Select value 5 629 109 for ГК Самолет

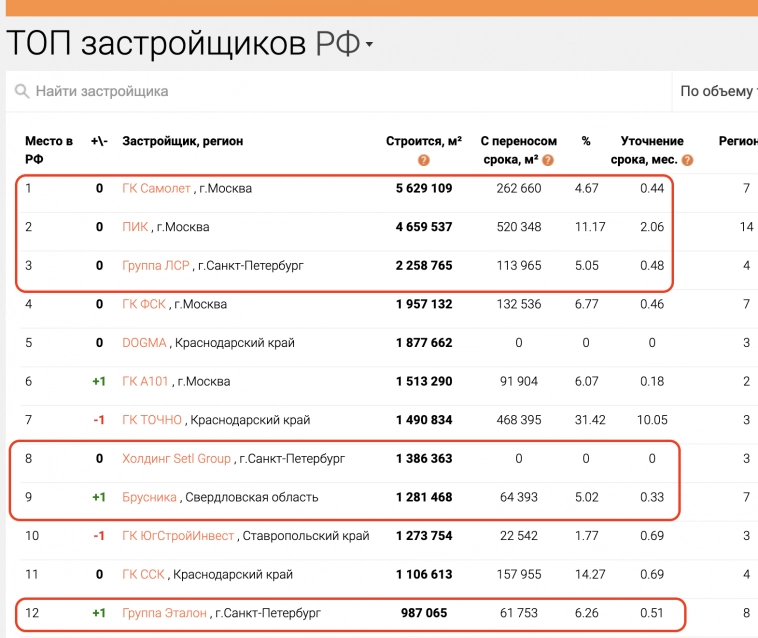[x=424, y=188]
